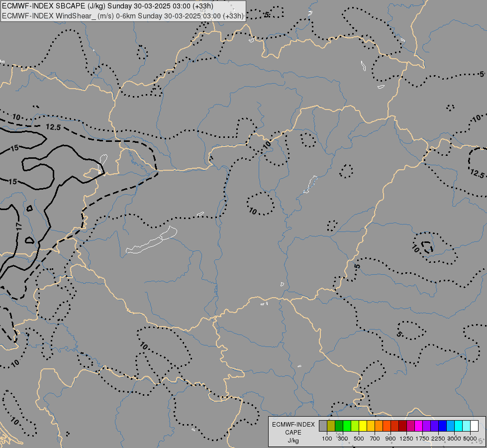Screen dimensions: 487x448
Task: Choose the bright magenta legend swatch
Action: point(418,426)
